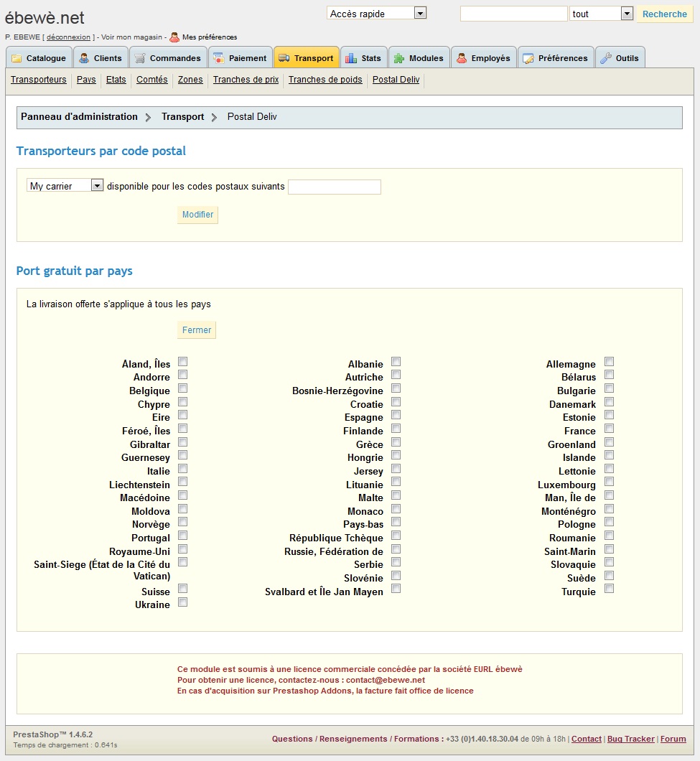Open the Comtés submenu link

pos(152,80)
